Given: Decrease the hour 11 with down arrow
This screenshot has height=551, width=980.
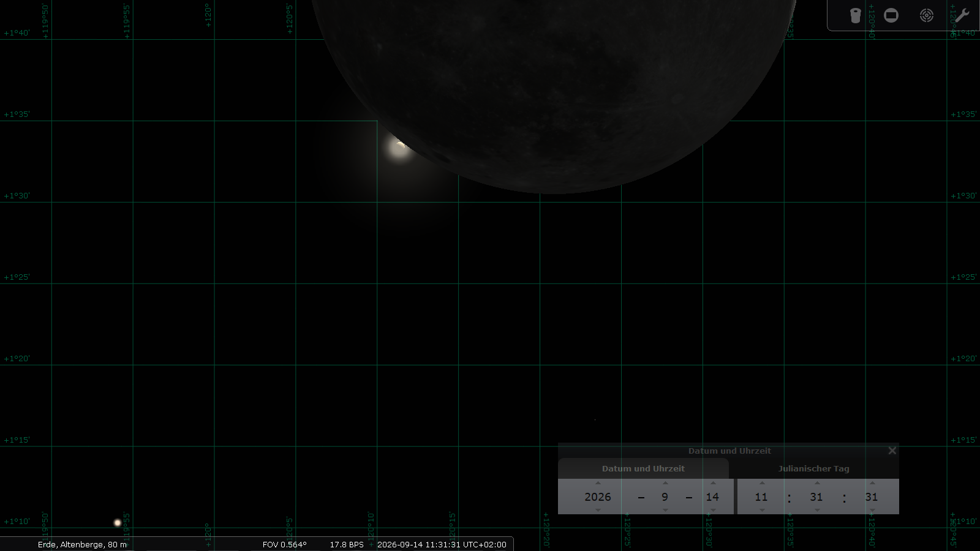Looking at the screenshot, I should coord(761,510).
